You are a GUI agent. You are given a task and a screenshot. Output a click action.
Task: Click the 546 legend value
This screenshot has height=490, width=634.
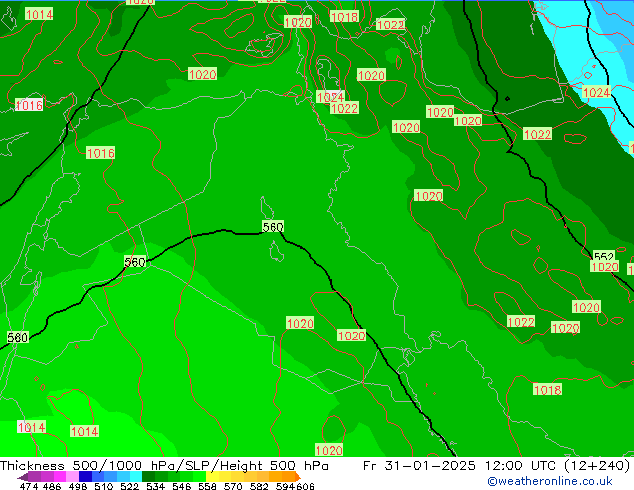pos(181,486)
